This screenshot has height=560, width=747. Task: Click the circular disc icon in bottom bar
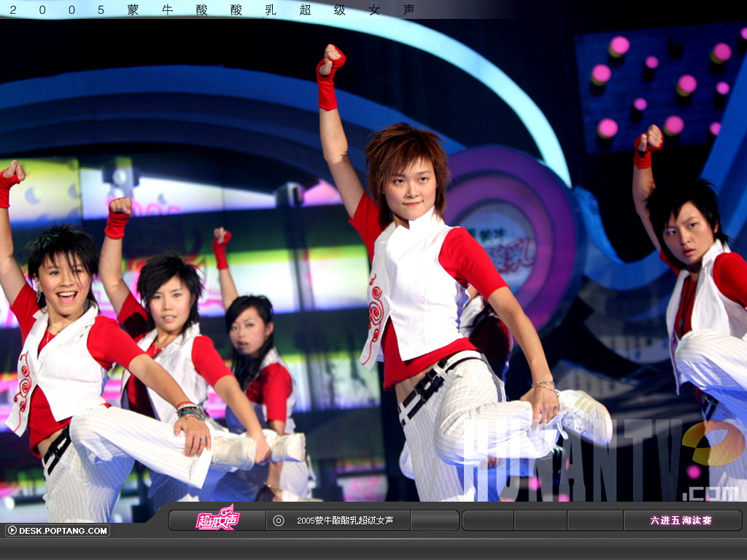(279, 520)
